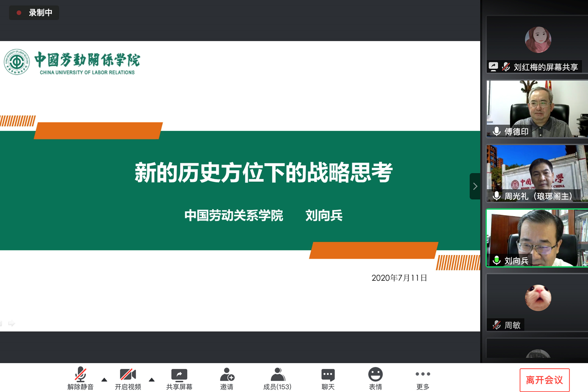
Task: Select 傅德印 video thumbnail
Action: (537, 109)
